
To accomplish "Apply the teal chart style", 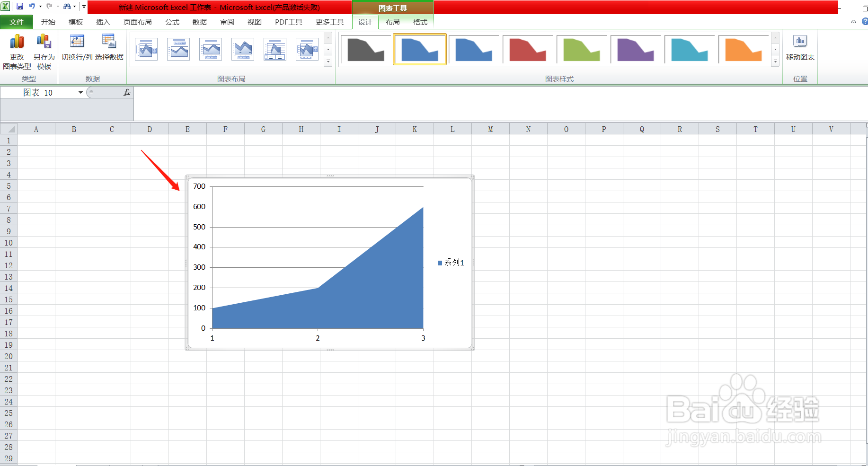I will 690,49.
